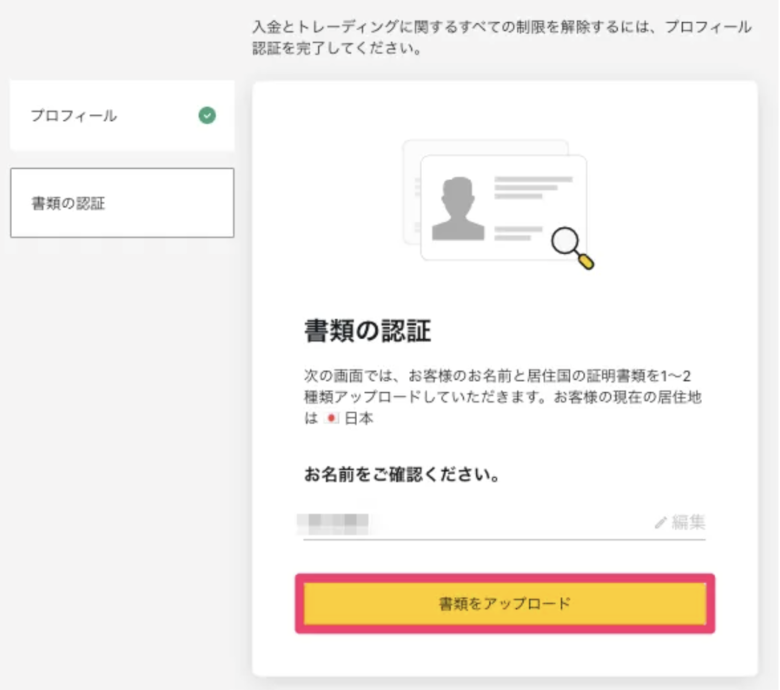This screenshot has height=690, width=780.
Task: Click the green checkmark beside プロフィール
Action: 207,115
